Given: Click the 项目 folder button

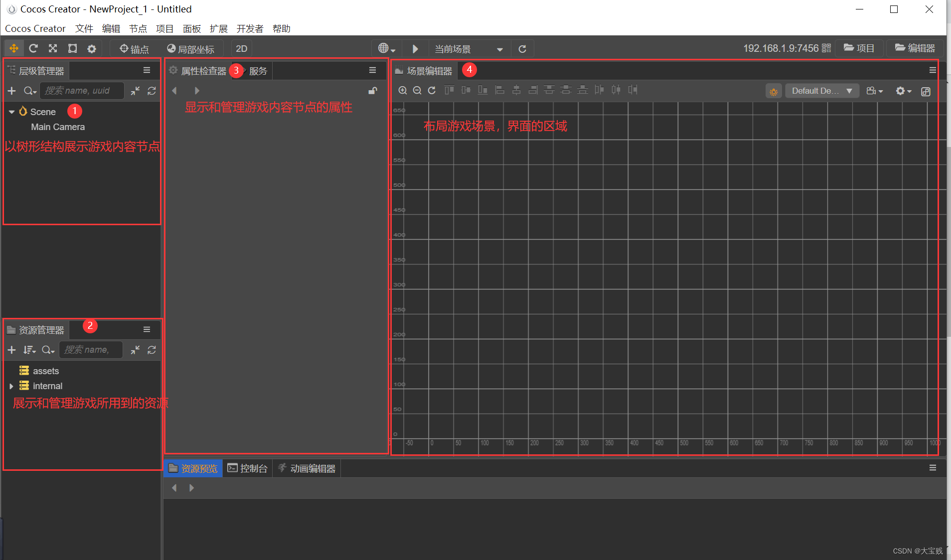Looking at the screenshot, I should click(859, 48).
